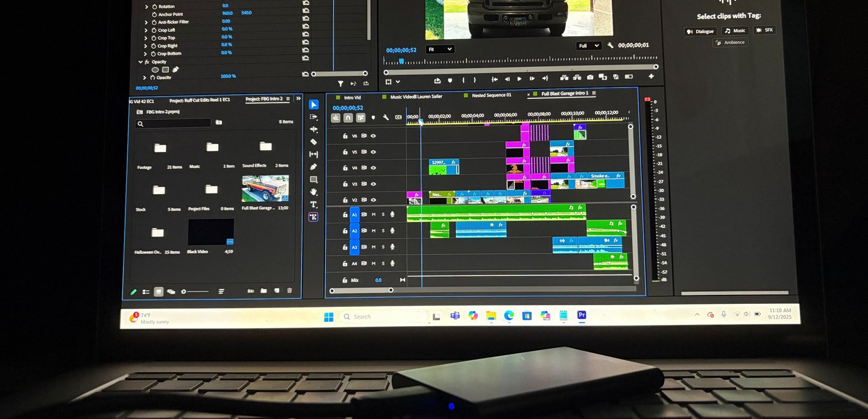
Task: Switch to Intro Vid sequence tab
Action: (353, 97)
